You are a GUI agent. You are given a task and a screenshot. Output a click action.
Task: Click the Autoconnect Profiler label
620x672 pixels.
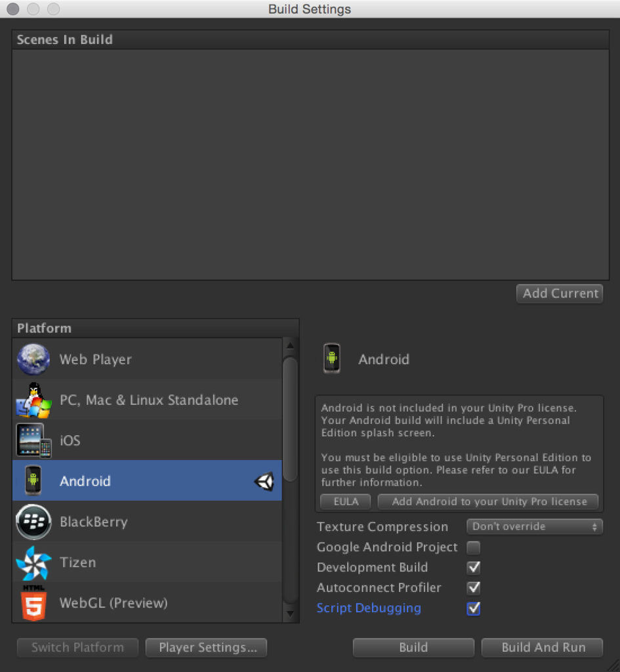tap(379, 587)
